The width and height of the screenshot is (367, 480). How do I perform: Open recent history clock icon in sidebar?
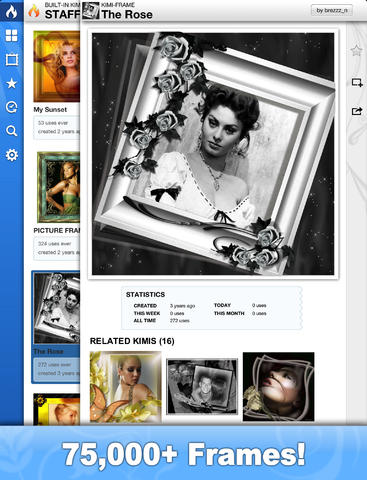click(x=12, y=107)
